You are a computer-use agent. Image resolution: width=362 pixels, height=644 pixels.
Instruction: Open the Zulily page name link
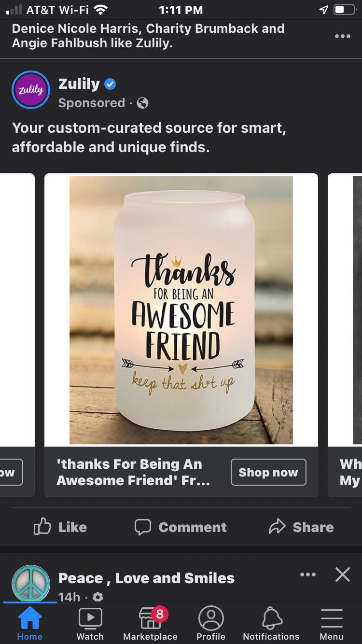click(79, 84)
